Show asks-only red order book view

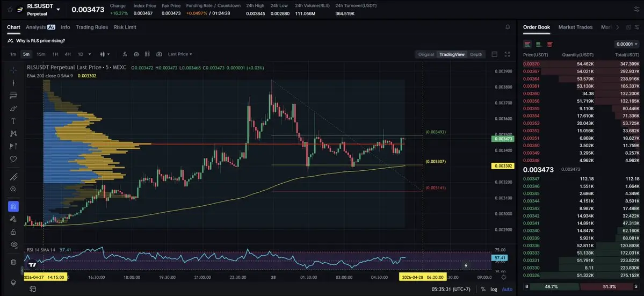(x=549, y=44)
